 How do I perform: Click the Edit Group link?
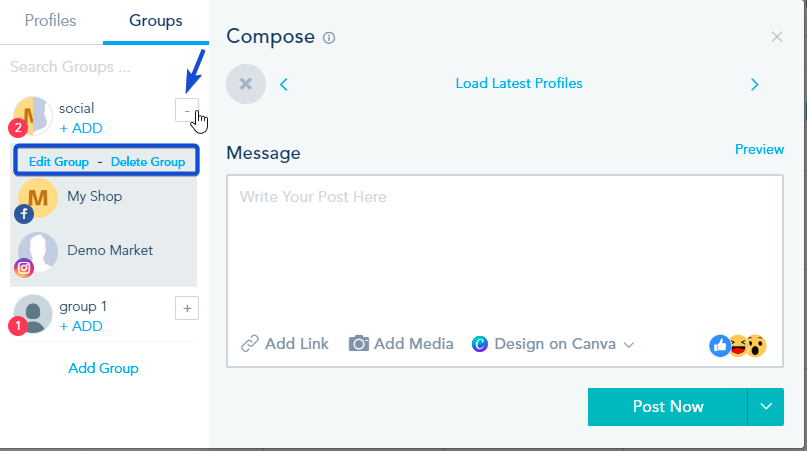tap(59, 162)
